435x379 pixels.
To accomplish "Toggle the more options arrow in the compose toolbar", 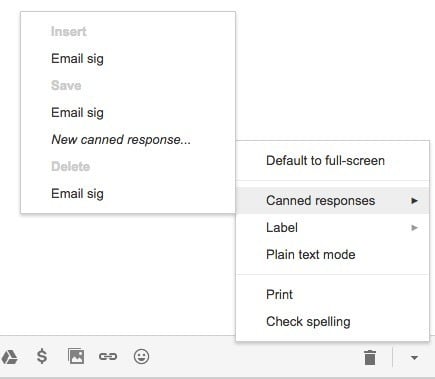I will tap(414, 358).
